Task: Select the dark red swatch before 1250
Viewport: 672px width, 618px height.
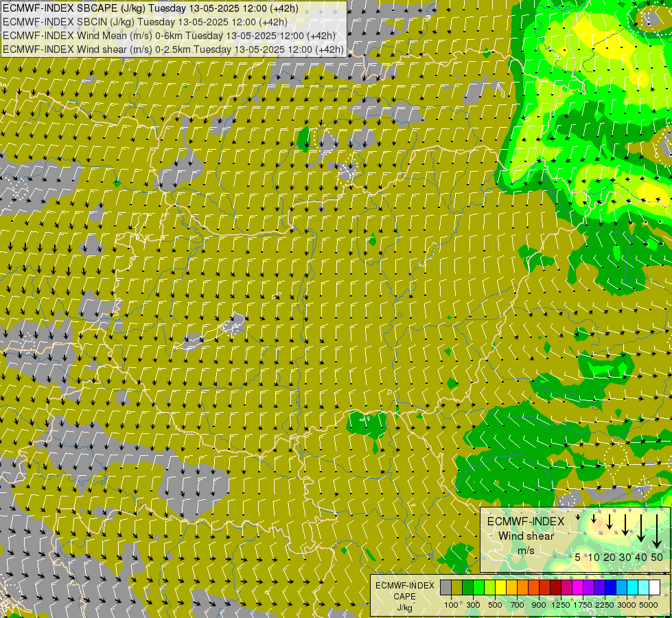Action: click(x=555, y=587)
